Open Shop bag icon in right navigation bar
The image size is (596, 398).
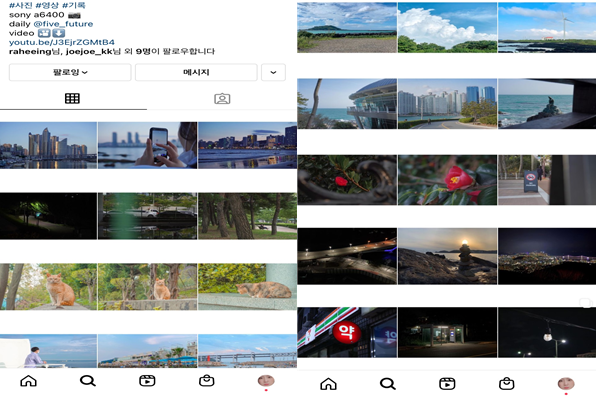coord(507,384)
